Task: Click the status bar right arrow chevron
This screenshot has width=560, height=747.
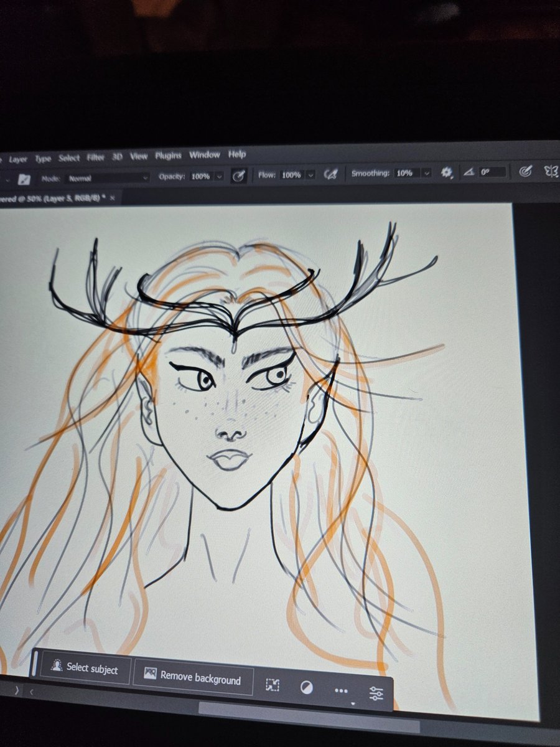Action: click(x=17, y=689)
